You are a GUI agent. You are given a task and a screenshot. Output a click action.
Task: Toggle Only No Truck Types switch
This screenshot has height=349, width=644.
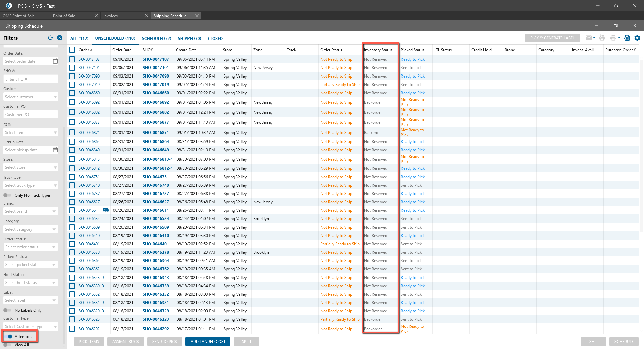[x=7, y=195]
